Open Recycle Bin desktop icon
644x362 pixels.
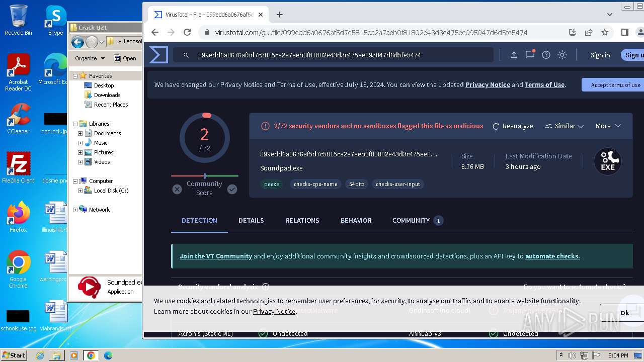[18, 20]
